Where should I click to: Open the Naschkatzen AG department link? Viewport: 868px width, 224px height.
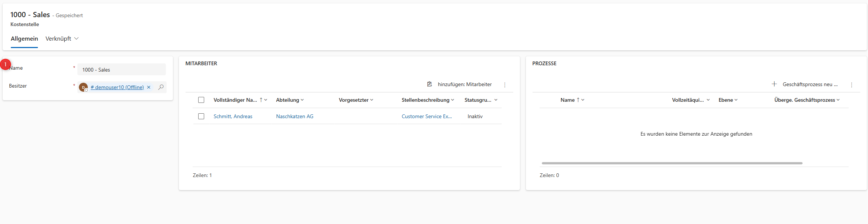[295, 116]
